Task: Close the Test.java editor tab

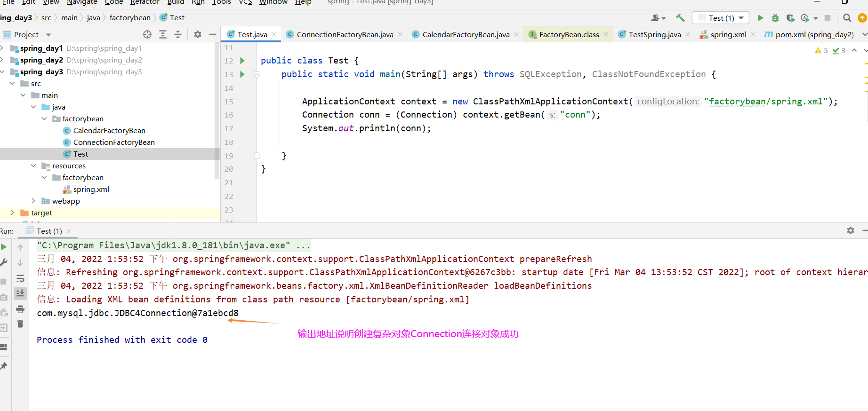Action: (x=274, y=34)
